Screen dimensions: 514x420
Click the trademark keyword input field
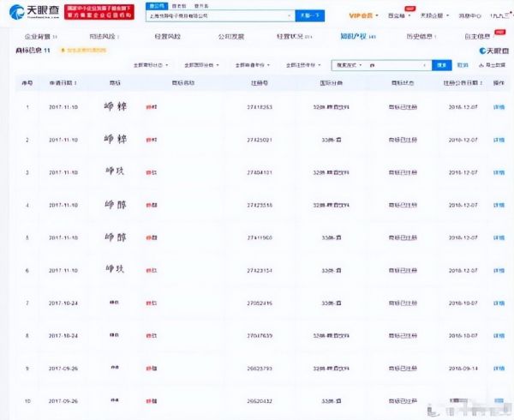pyautogui.click(x=393, y=65)
